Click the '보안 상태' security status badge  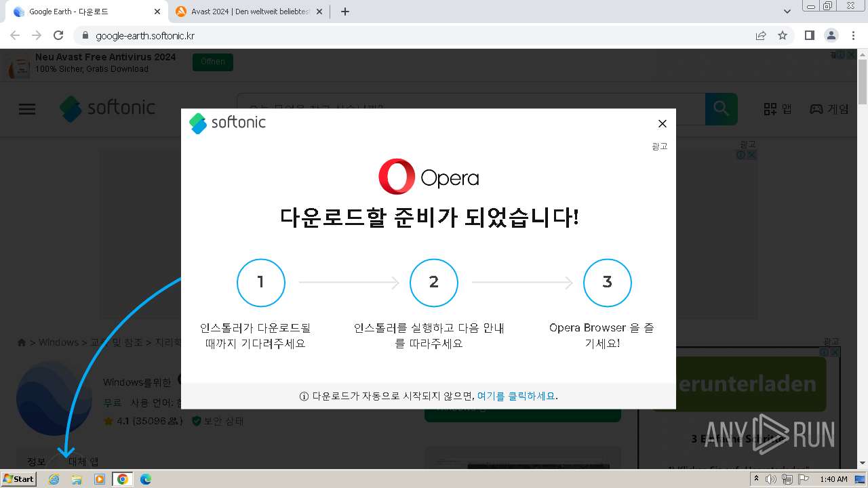[218, 421]
